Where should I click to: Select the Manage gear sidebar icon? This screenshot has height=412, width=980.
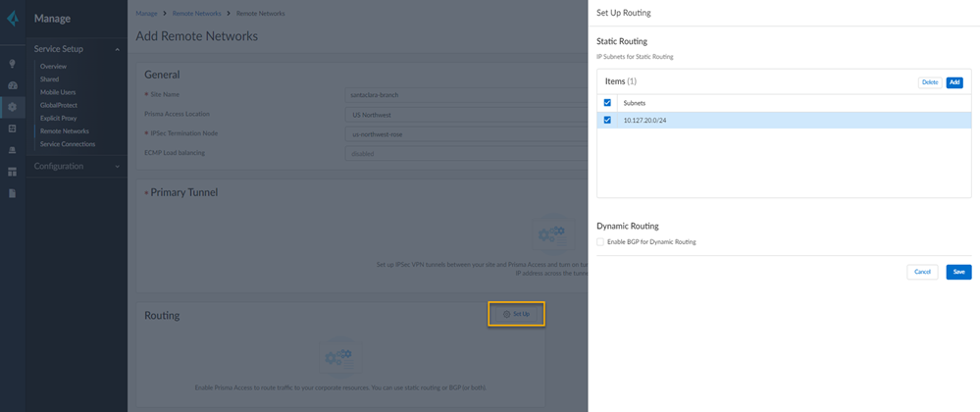click(13, 107)
